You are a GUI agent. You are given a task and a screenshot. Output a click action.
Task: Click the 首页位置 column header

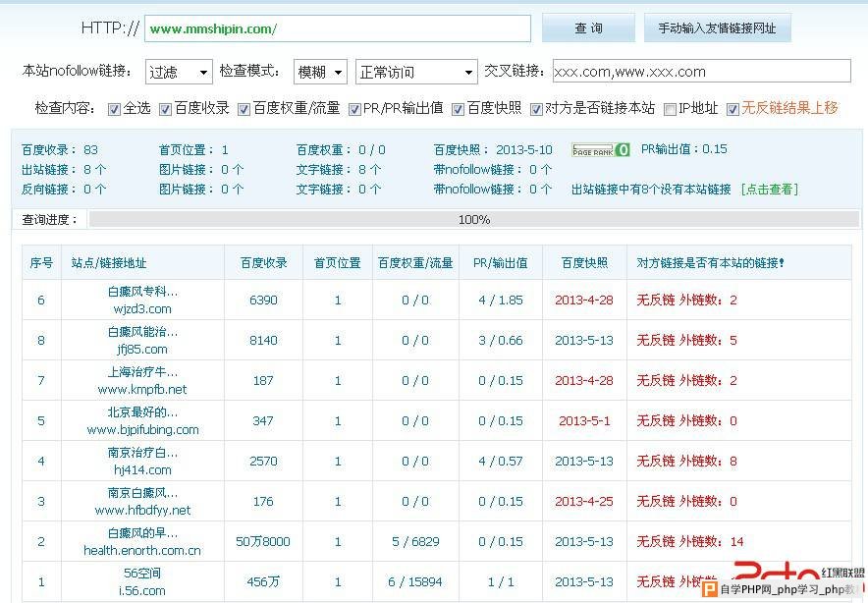click(x=338, y=263)
